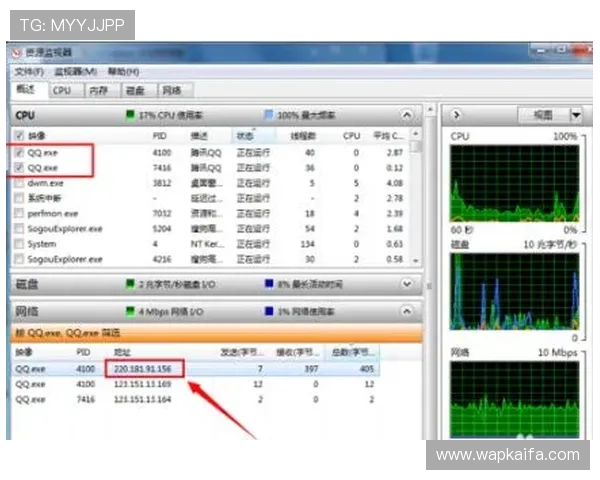
Task: Click the Resource Monitor title bar icon
Action: click(x=16, y=52)
